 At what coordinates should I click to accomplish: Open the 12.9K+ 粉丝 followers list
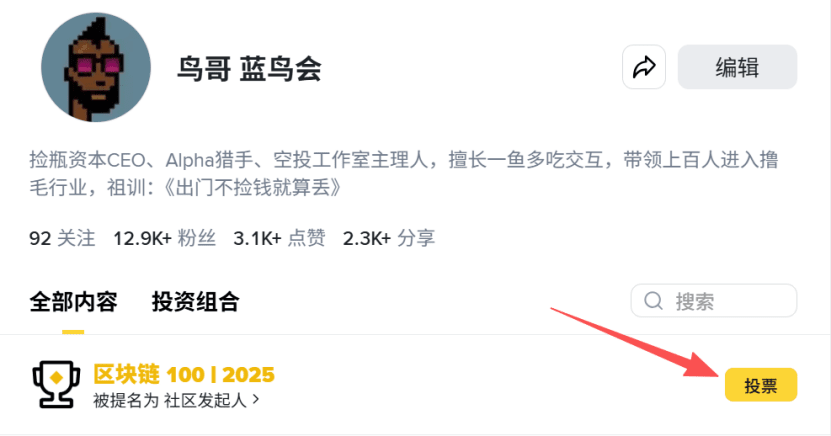164,238
